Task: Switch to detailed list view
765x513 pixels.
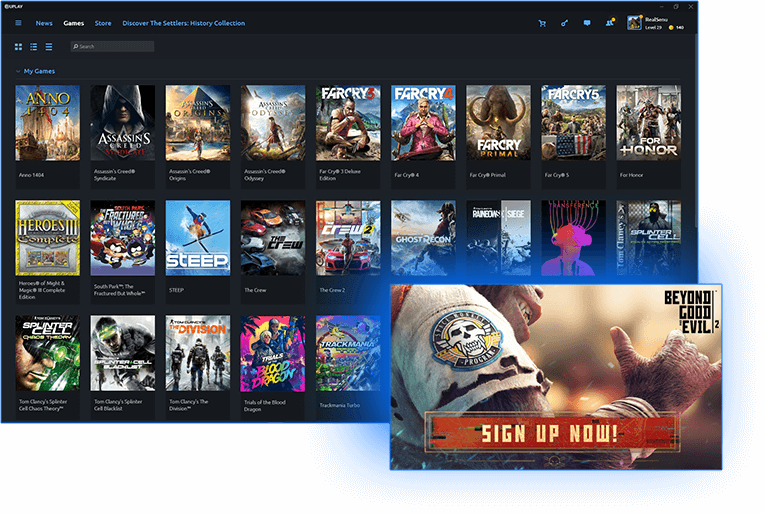Action: pyautogui.click(x=34, y=47)
